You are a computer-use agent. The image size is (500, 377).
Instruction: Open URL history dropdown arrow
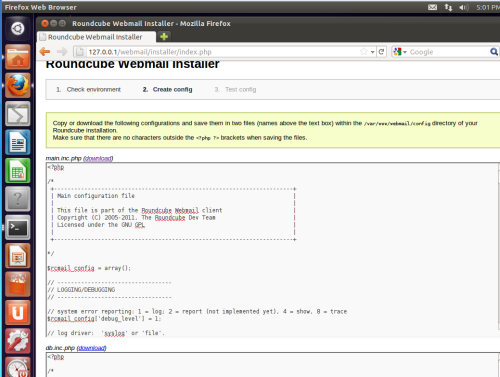(x=372, y=52)
